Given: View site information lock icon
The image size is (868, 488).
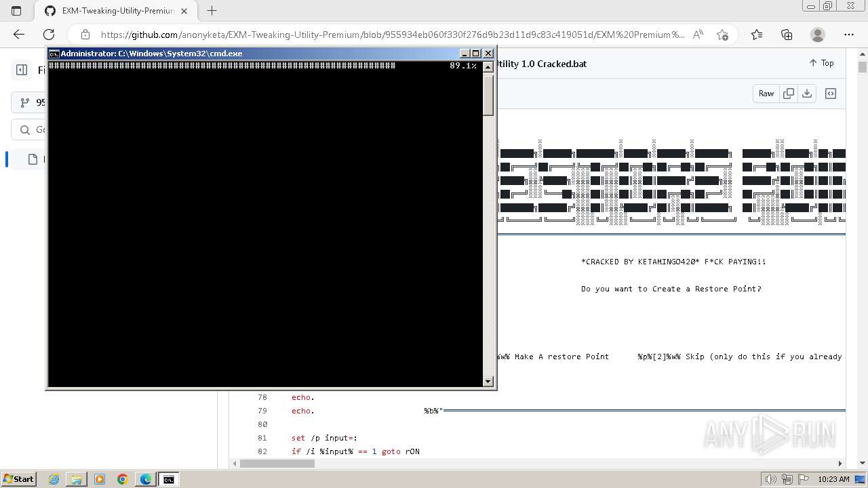Looking at the screenshot, I should pos(85,35).
